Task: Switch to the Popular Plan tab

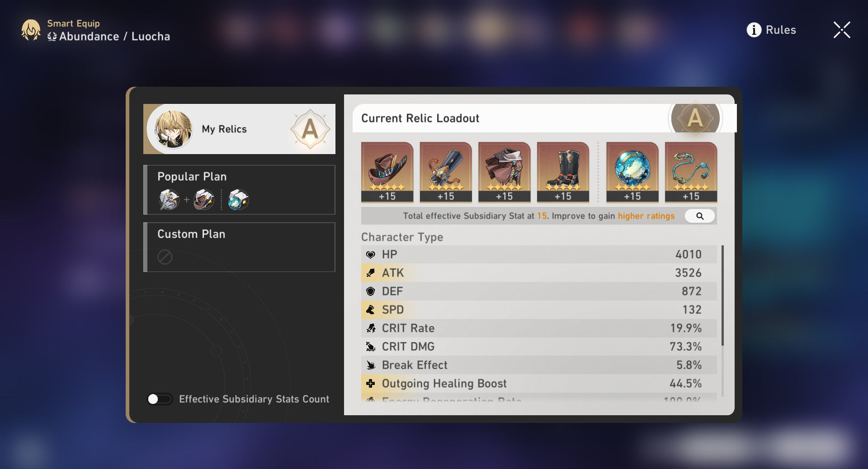Action: tap(240, 190)
